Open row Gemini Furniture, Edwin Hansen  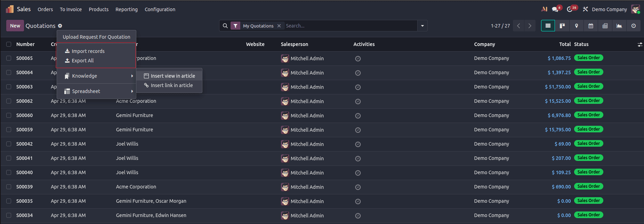[322, 215]
